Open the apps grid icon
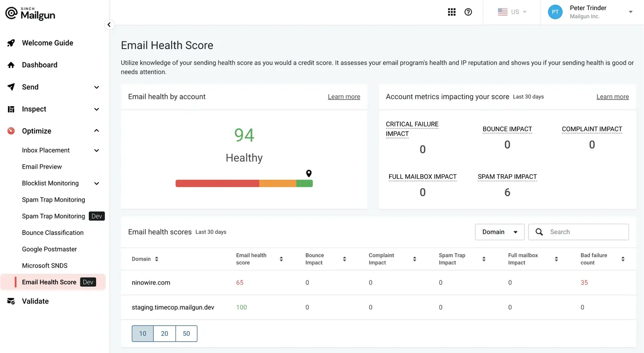644x353 pixels. tap(452, 12)
